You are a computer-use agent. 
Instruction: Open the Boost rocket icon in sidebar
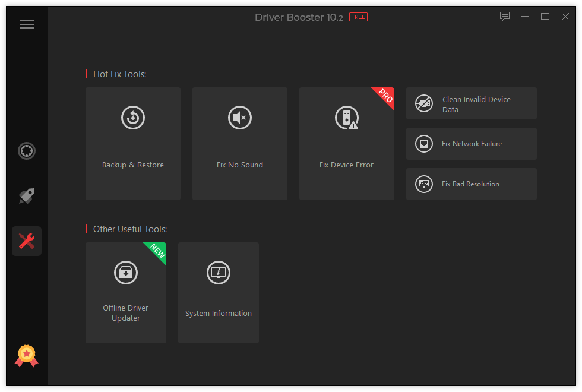(x=27, y=195)
